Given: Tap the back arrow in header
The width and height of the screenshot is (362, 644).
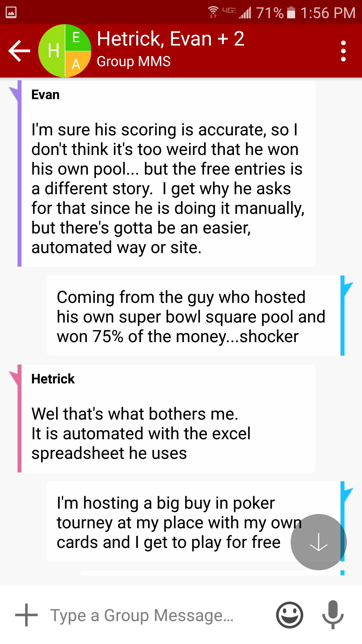Looking at the screenshot, I should pyautogui.click(x=19, y=51).
